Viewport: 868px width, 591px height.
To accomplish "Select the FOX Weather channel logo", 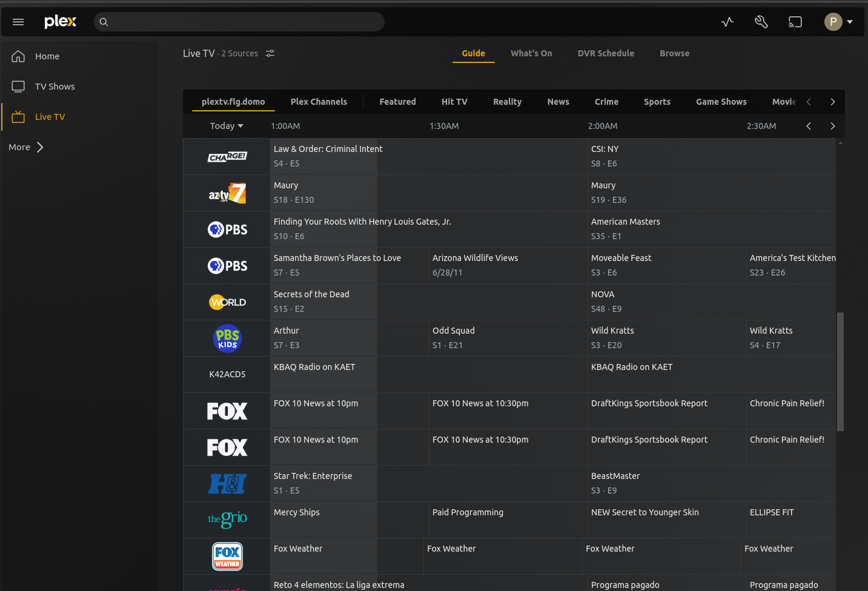I will click(227, 556).
